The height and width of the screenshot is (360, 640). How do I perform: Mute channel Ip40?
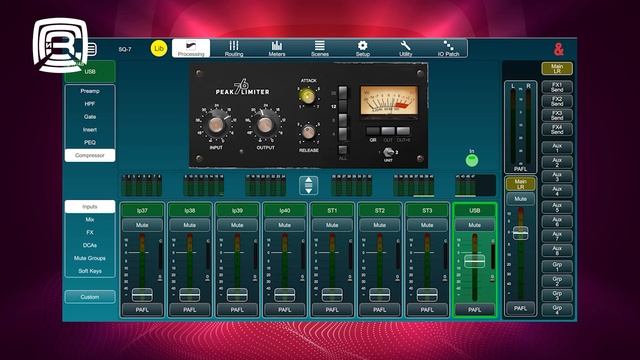[x=284, y=225]
